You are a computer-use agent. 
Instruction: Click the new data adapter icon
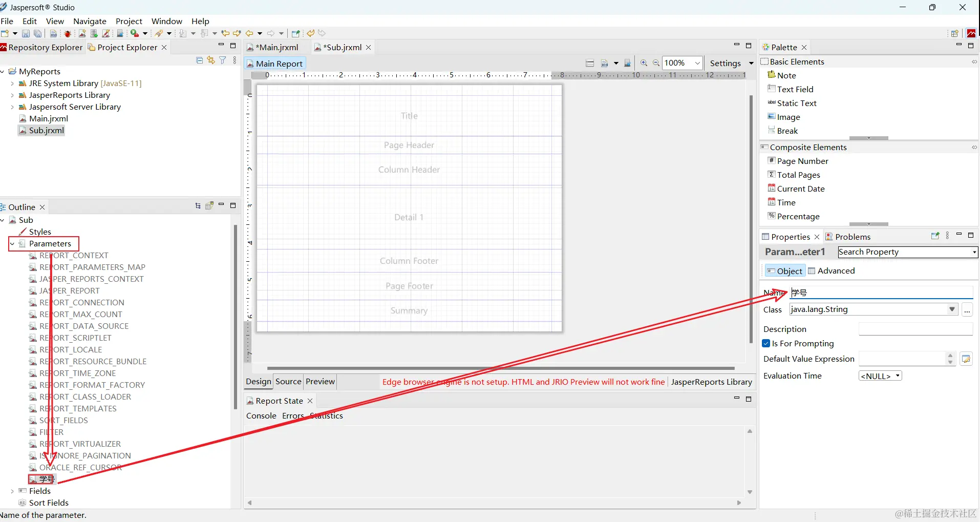[x=94, y=33]
